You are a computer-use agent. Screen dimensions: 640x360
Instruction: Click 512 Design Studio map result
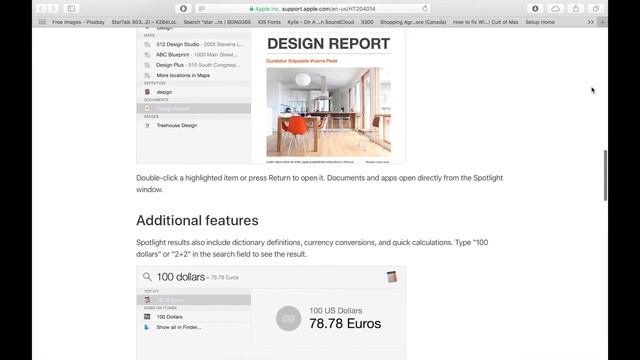tap(194, 44)
